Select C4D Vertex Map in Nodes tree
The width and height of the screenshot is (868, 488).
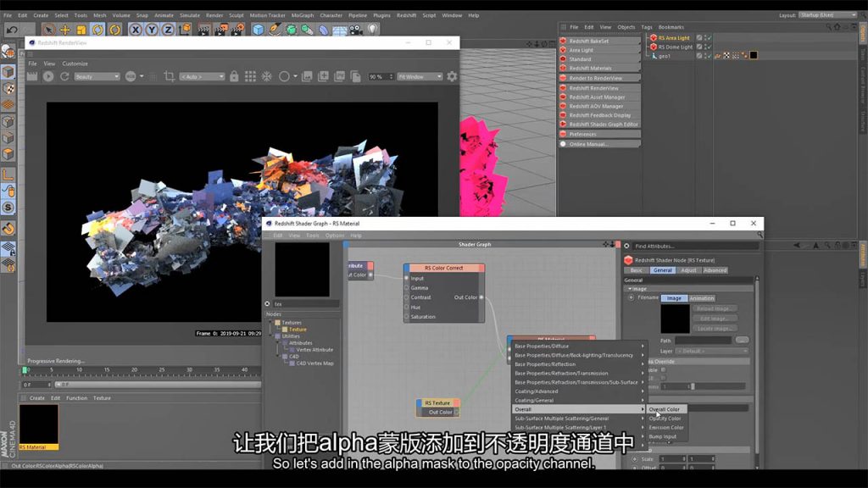tap(314, 363)
